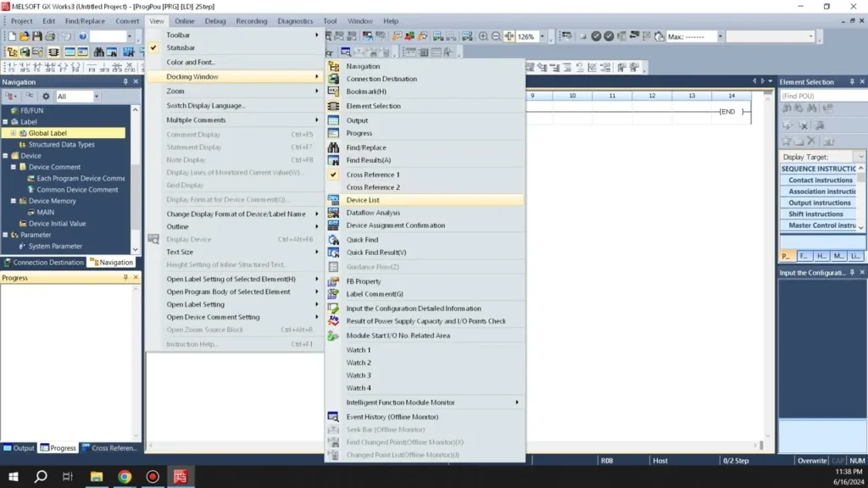868x488 pixels.
Task: Click the Zoom In magnifier icon
Action: coord(483,36)
